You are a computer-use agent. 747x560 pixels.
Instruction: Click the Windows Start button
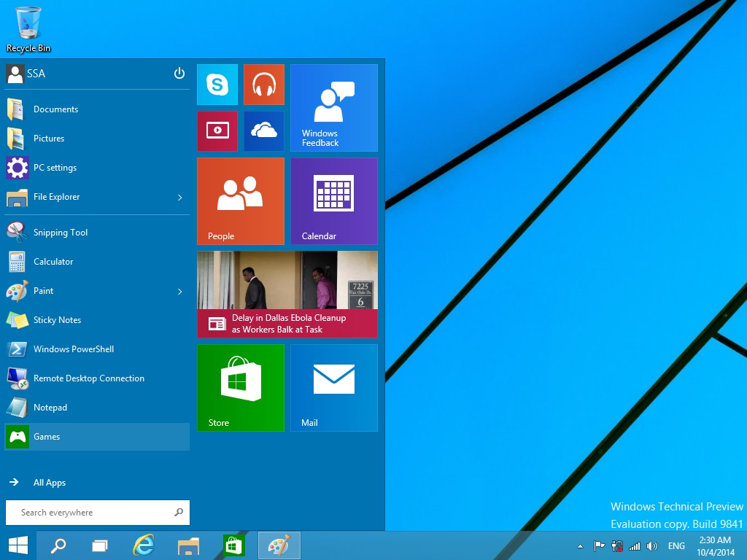(x=18, y=545)
